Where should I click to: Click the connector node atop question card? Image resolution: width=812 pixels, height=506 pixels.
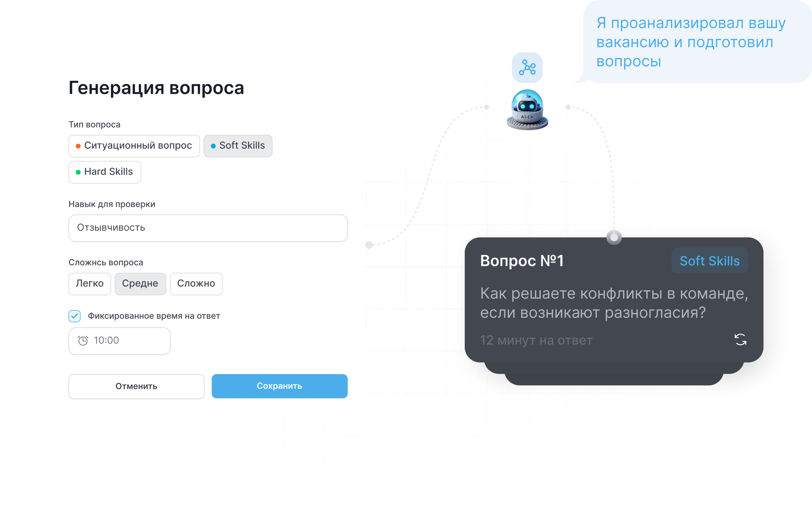click(614, 237)
